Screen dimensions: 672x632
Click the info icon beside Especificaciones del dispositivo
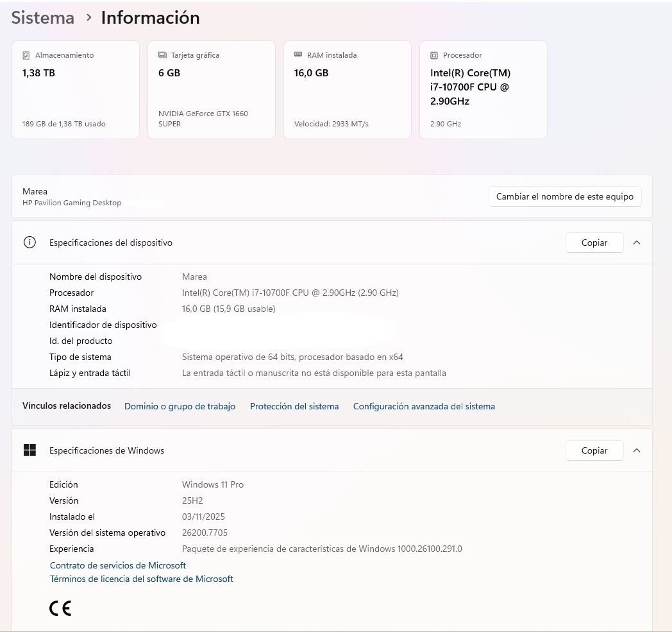click(x=29, y=243)
